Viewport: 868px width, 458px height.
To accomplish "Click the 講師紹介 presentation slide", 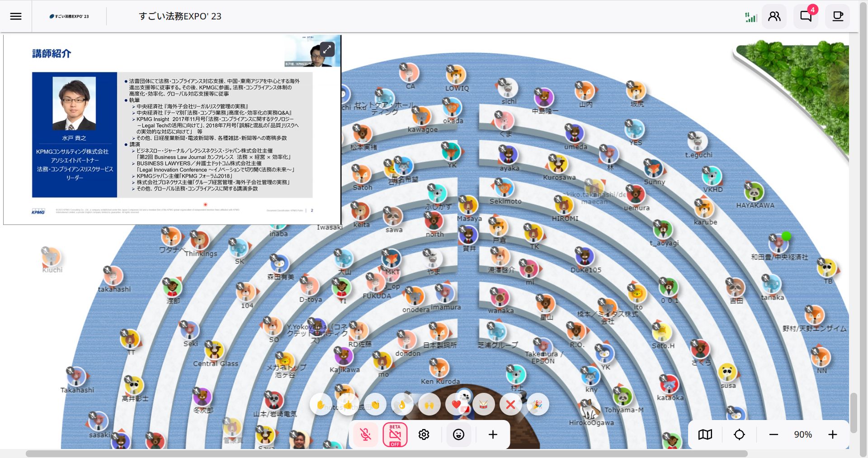I will (x=172, y=130).
